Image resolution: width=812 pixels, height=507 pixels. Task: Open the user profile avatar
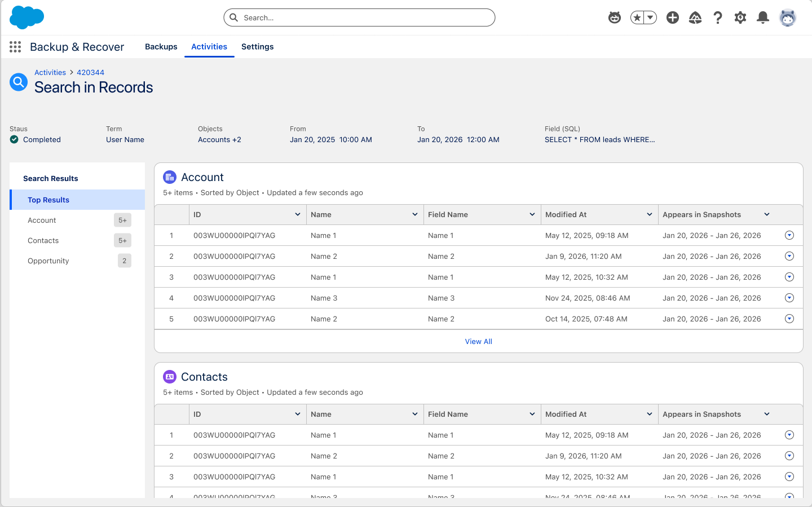point(788,17)
